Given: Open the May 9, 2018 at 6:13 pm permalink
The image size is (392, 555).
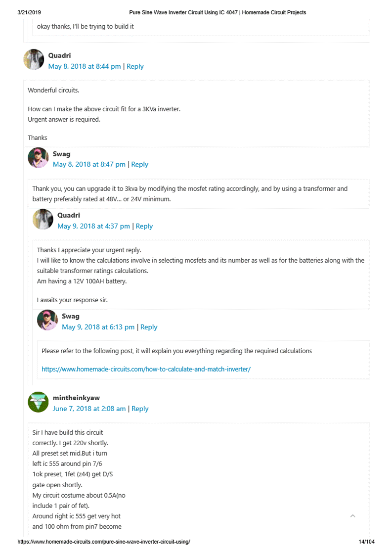Looking at the screenshot, I should 98,327.
